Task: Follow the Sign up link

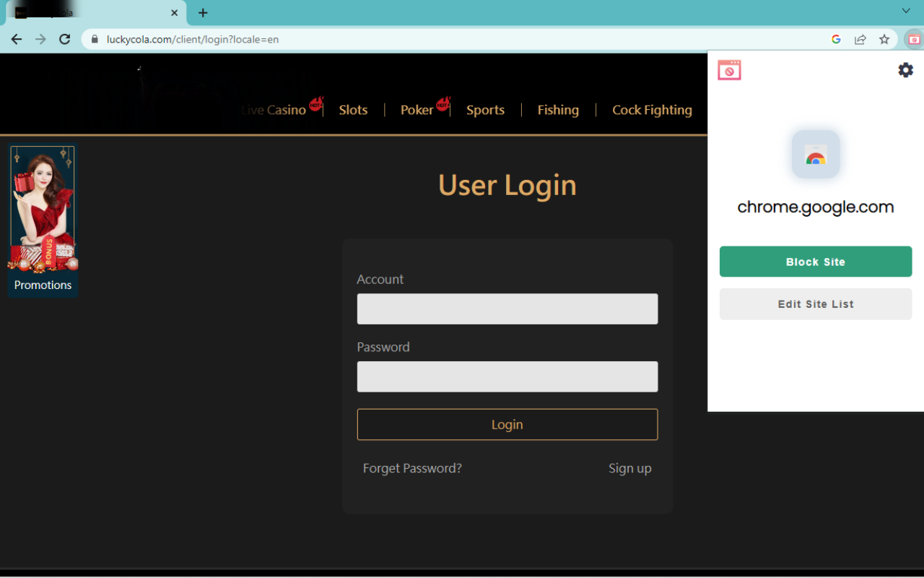Action: tap(629, 468)
